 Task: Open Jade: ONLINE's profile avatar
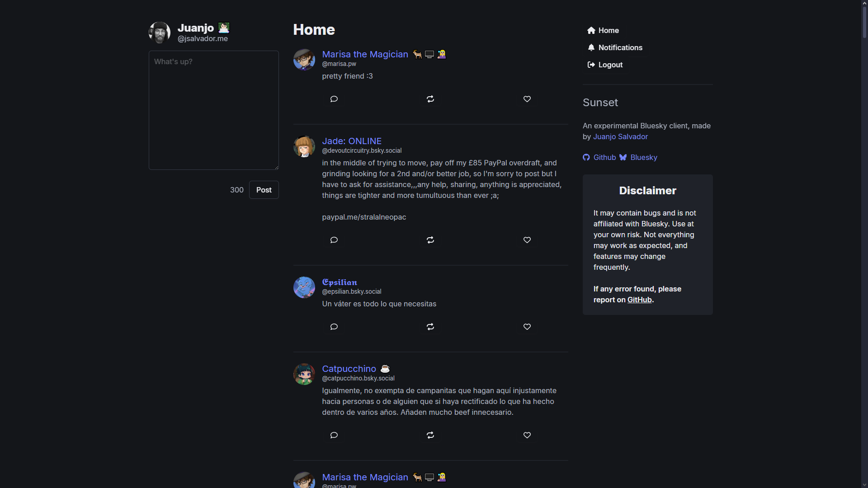304,146
